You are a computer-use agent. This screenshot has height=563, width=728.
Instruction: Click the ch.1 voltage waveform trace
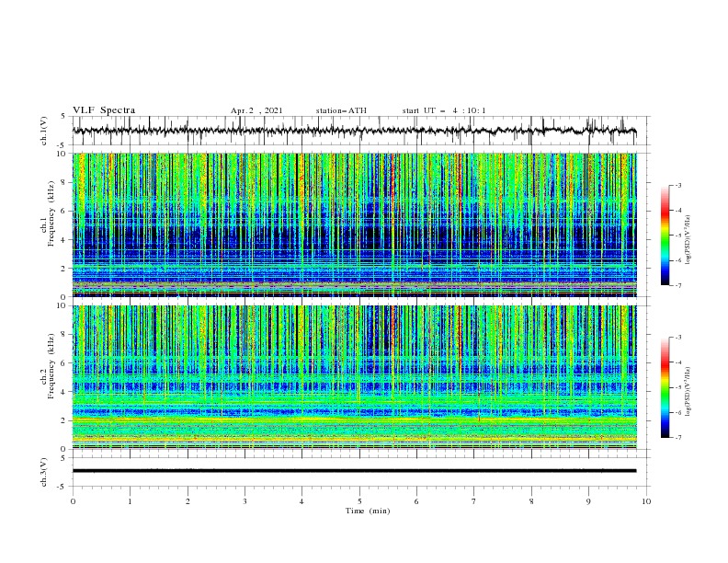(x=354, y=131)
